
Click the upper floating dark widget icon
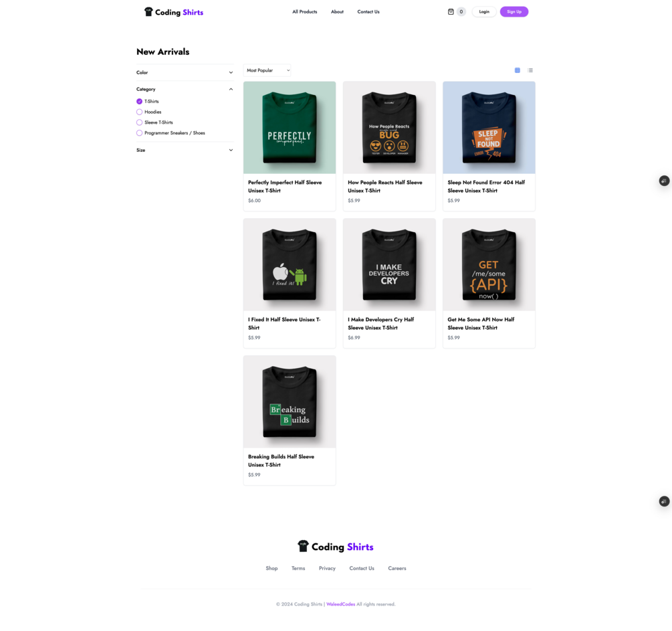tap(664, 181)
